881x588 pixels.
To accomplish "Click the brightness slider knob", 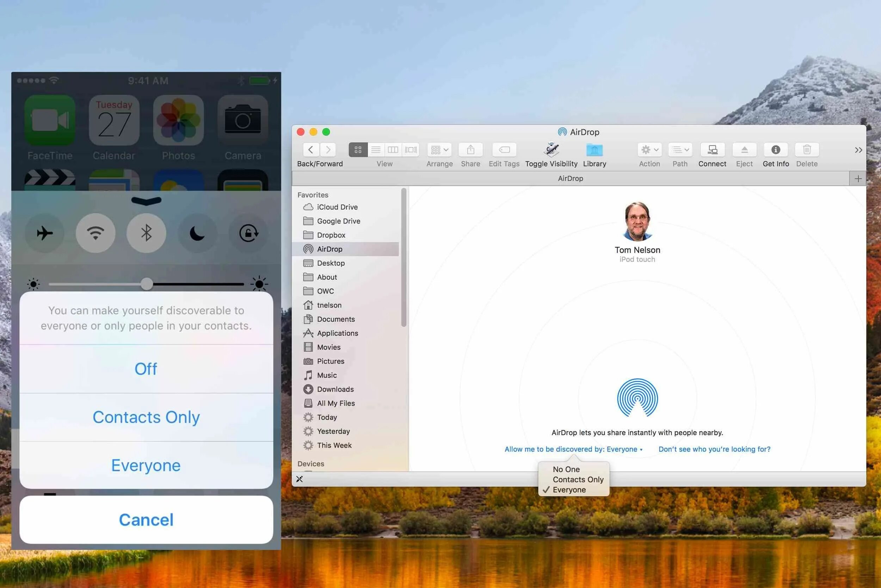I will [147, 284].
